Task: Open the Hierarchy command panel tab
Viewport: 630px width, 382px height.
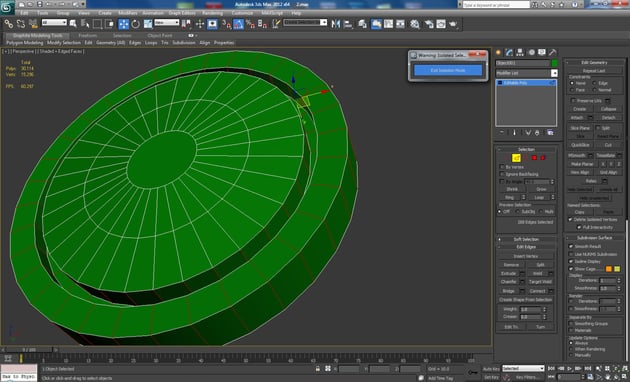Action: [x=520, y=52]
